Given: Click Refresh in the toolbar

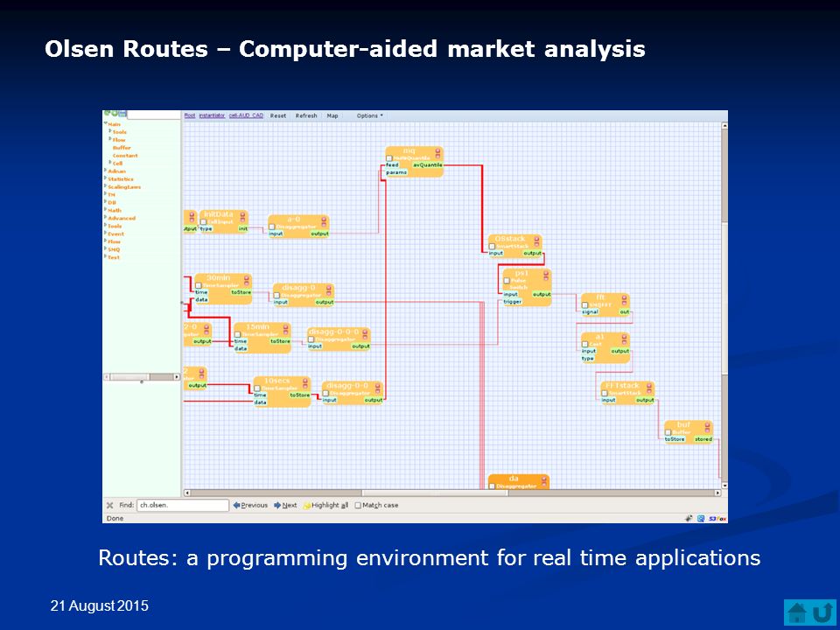Looking at the screenshot, I should tap(306, 115).
